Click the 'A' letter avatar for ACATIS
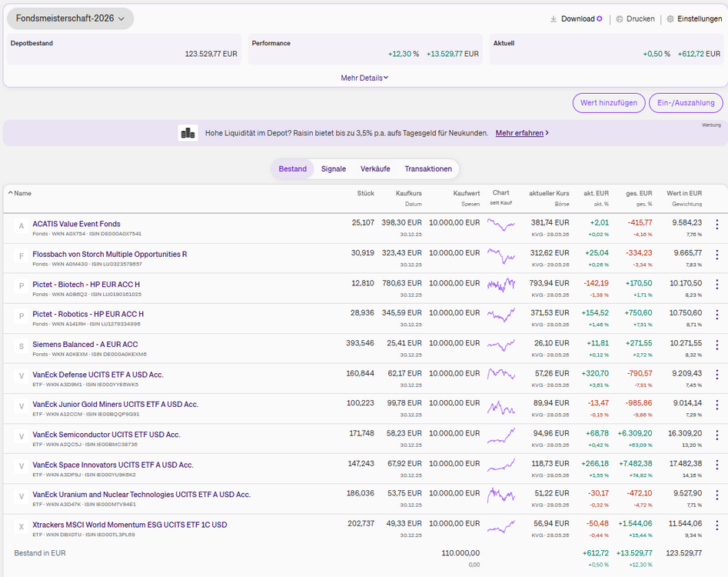Viewport: 728px width, 577px height. click(x=21, y=226)
